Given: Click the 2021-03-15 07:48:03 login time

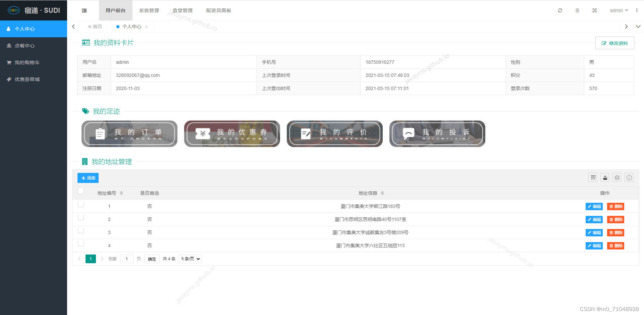Looking at the screenshot, I should tap(387, 75).
